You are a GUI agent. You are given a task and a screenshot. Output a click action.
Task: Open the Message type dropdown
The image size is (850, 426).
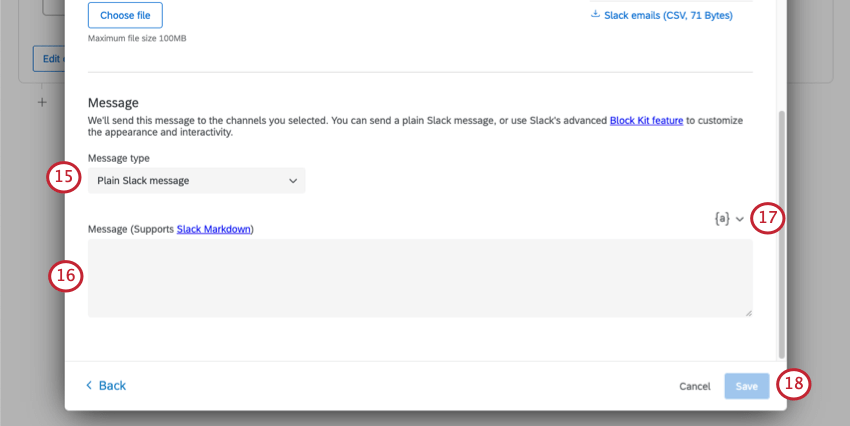[196, 181]
